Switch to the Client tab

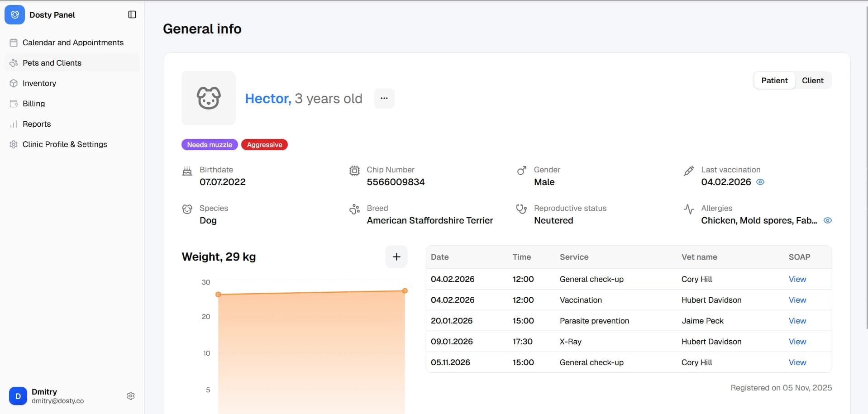click(x=812, y=81)
